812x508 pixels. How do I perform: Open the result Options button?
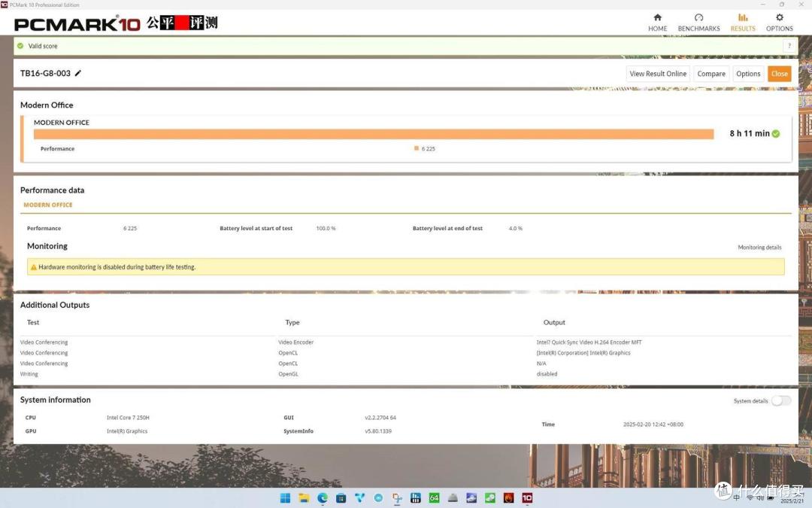pyautogui.click(x=748, y=74)
